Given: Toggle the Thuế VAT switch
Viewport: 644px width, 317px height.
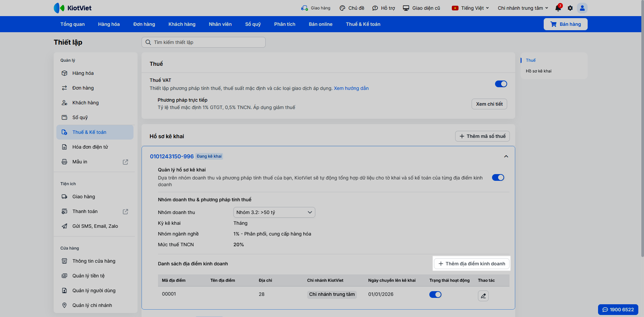Looking at the screenshot, I should (501, 84).
